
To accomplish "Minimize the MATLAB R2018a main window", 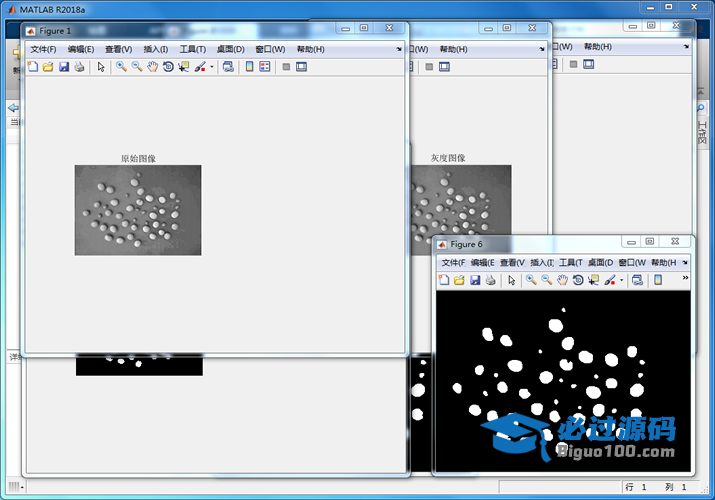I will [650, 7].
